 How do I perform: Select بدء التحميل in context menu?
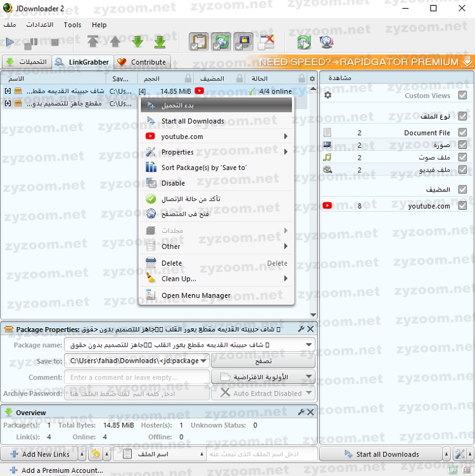[x=217, y=105]
